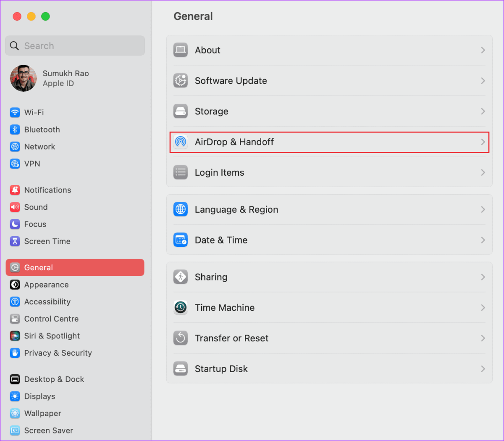Image resolution: width=504 pixels, height=441 pixels.
Task: Click the Screen Time hourglass icon
Action: point(15,241)
